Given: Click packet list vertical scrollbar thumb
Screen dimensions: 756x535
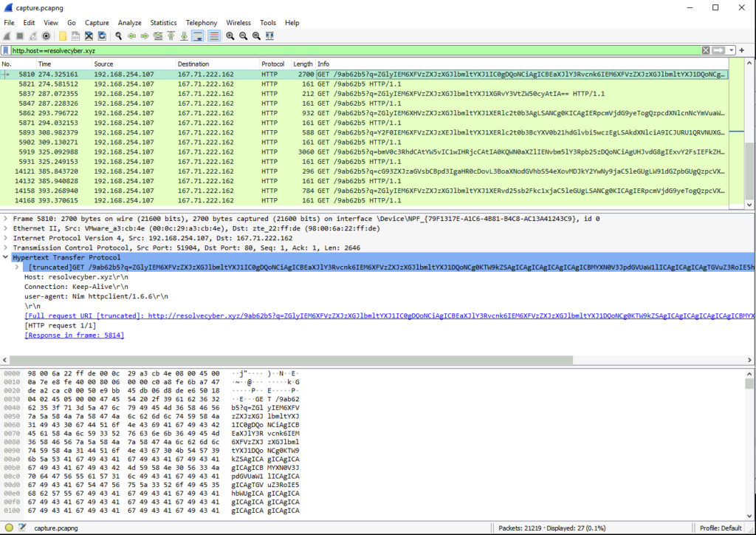Looking at the screenshot, I should coord(749,171).
